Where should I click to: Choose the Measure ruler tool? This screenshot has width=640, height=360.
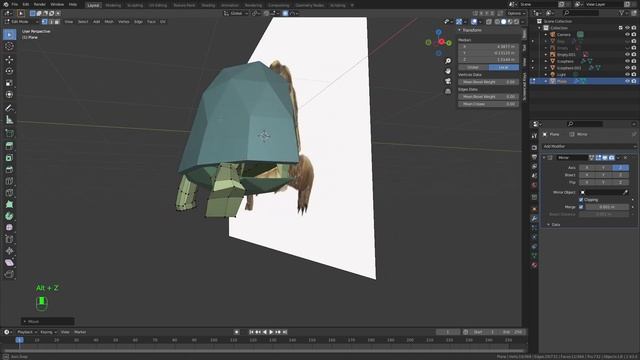pyautogui.click(x=9, y=120)
